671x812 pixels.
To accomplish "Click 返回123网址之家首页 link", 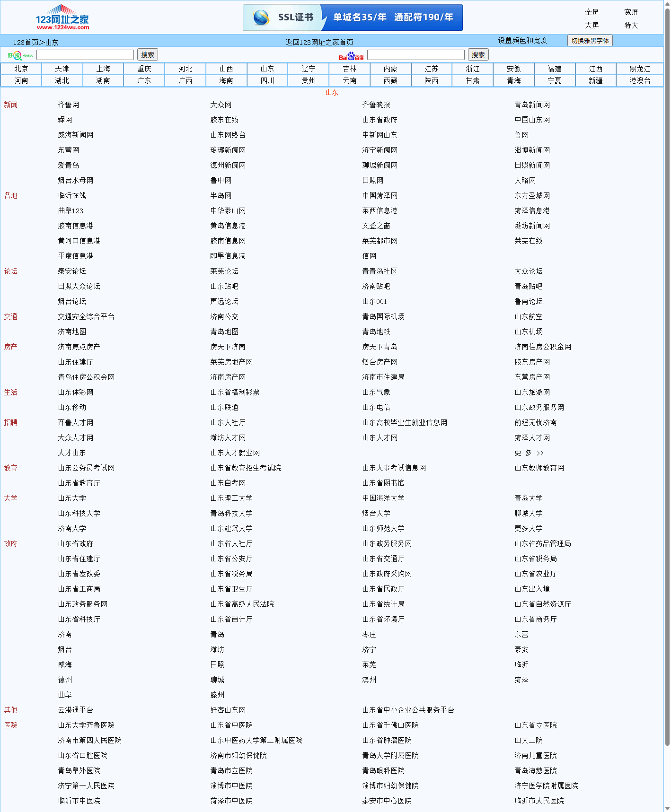I will pyautogui.click(x=319, y=42).
